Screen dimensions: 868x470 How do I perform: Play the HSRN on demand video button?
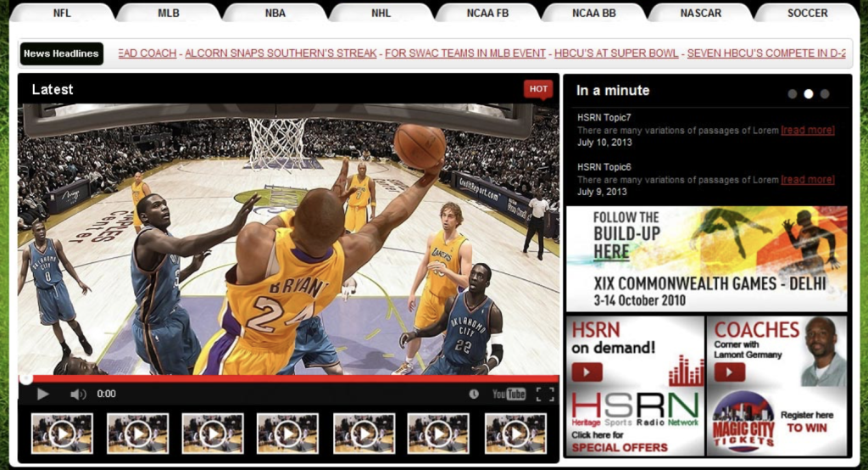point(587,372)
